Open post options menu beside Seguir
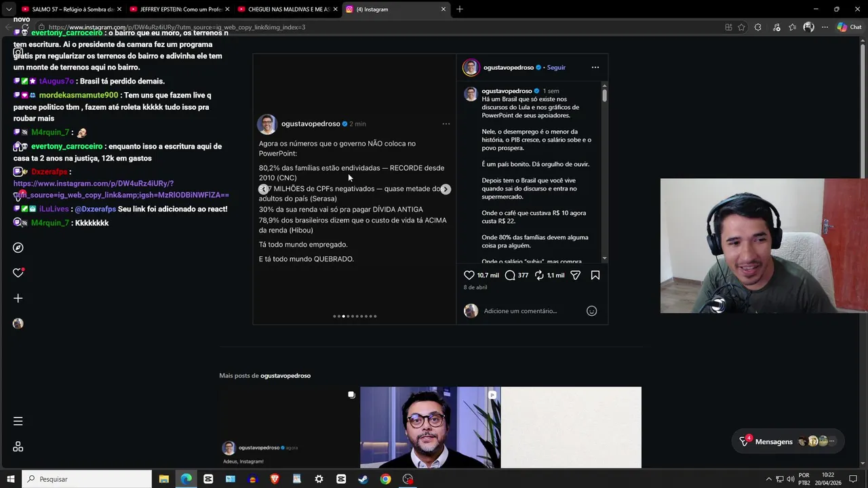Image resolution: width=868 pixels, height=488 pixels. click(595, 67)
